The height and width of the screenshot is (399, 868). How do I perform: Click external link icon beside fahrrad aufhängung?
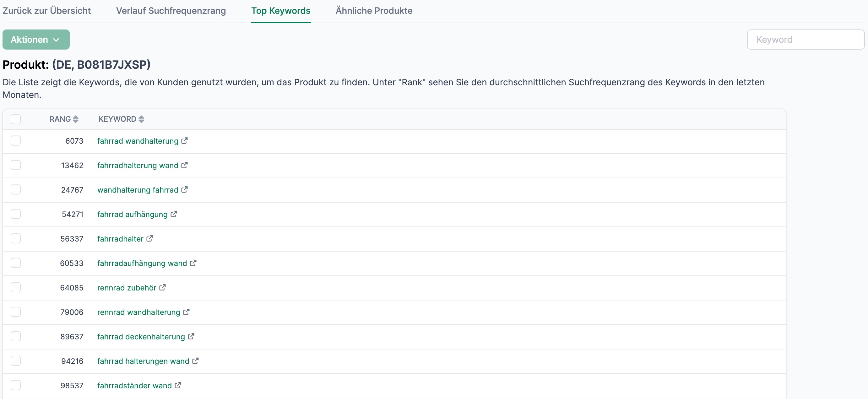[174, 214]
